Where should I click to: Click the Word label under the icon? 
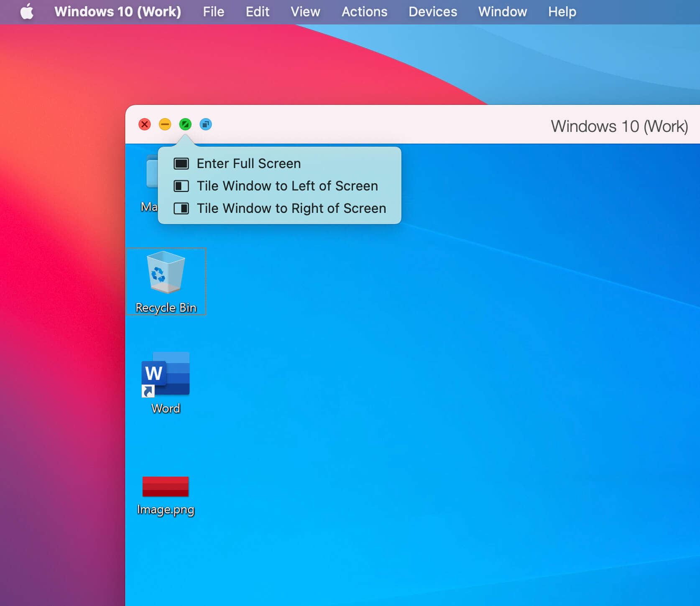166,408
